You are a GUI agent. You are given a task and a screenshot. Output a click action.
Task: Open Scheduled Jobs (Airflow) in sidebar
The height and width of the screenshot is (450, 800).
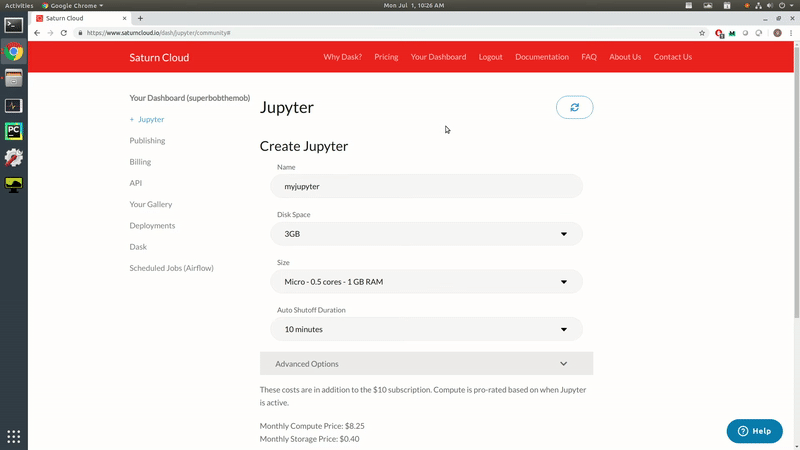click(171, 268)
